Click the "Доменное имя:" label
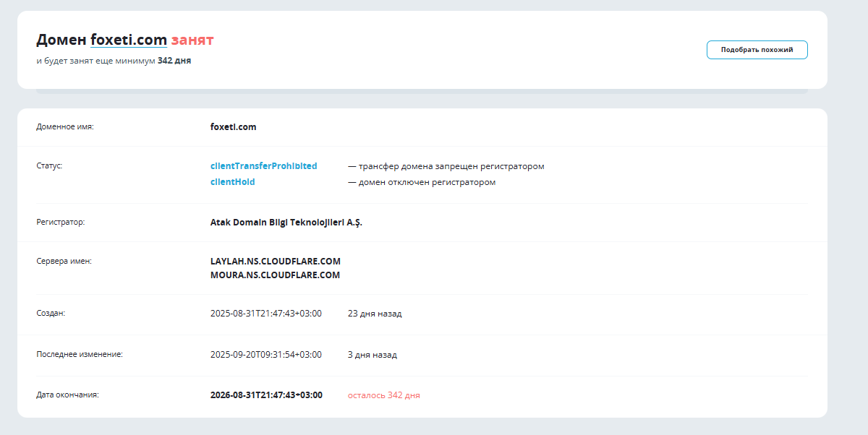This screenshot has height=435, width=868. pyautogui.click(x=65, y=127)
